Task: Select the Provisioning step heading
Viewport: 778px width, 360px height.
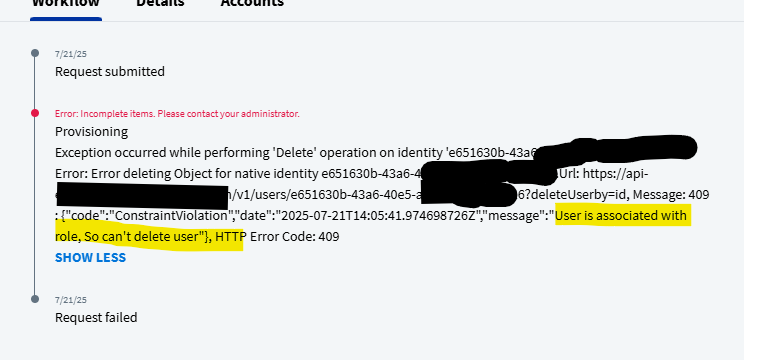Action: 91,132
